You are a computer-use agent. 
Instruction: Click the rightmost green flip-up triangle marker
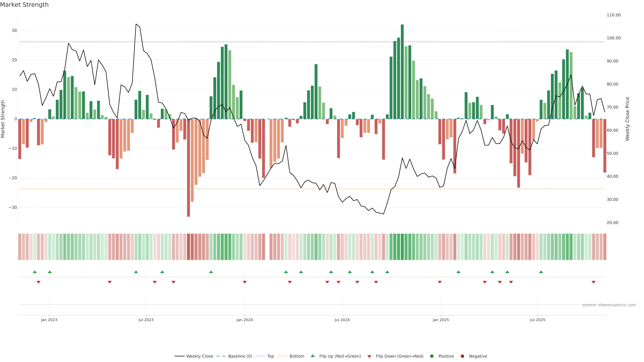click(x=541, y=272)
